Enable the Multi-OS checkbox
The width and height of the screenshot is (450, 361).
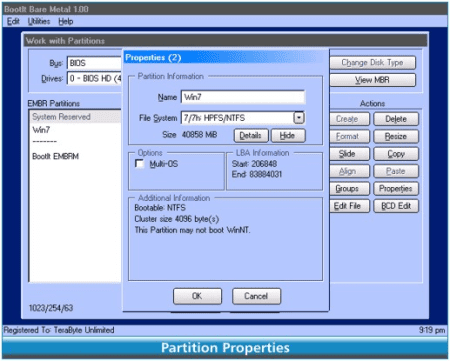[139, 164]
